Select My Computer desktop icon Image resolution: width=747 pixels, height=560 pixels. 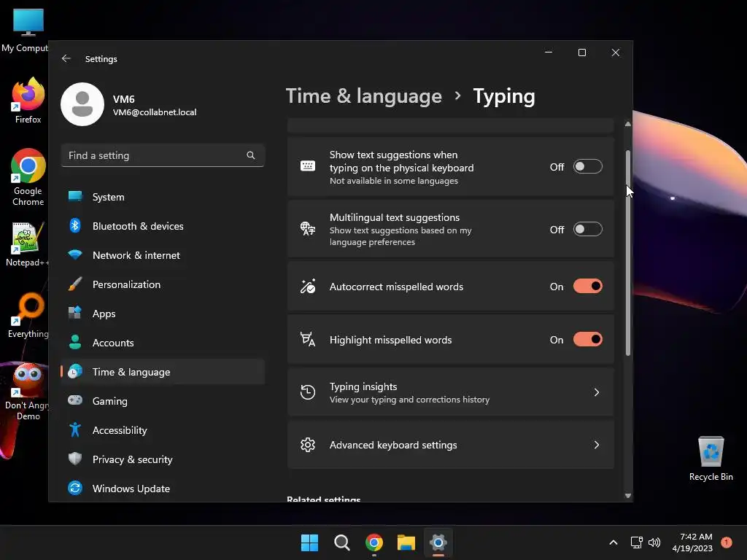click(25, 31)
